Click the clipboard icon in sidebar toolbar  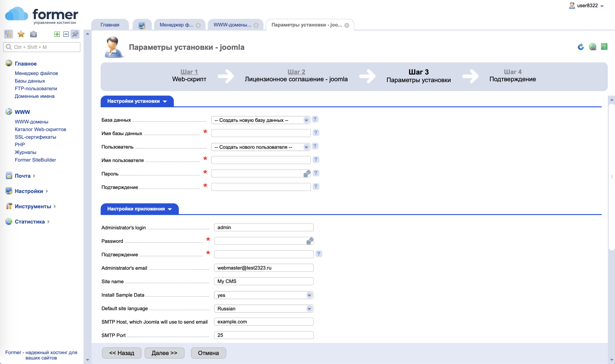tap(33, 34)
